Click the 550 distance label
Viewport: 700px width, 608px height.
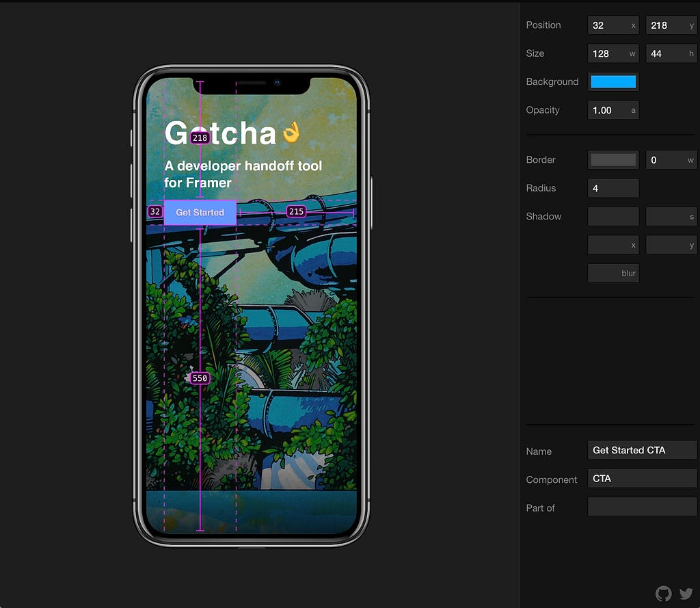pyautogui.click(x=200, y=378)
